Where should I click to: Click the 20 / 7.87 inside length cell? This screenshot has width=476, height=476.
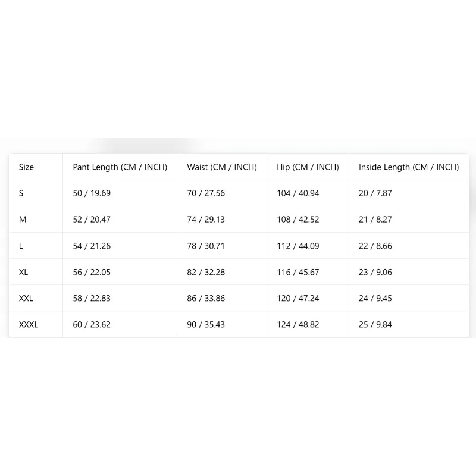[x=375, y=193]
